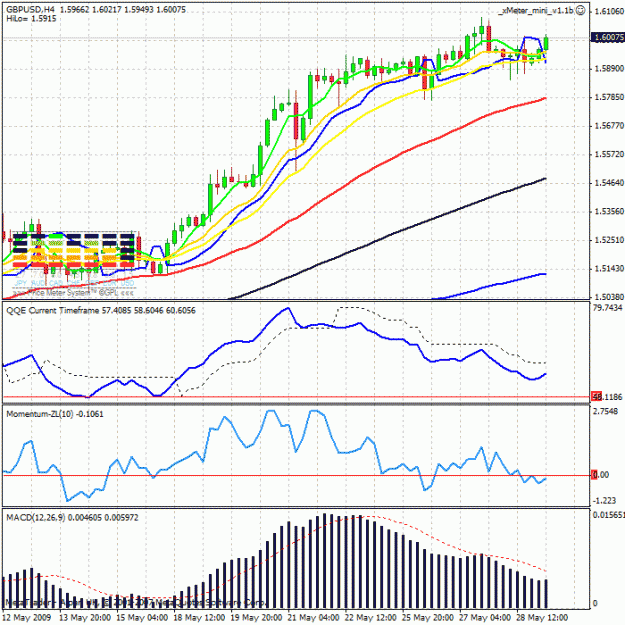Click the smiley expert advisor icon
The width and height of the screenshot is (625, 625).
581,10
